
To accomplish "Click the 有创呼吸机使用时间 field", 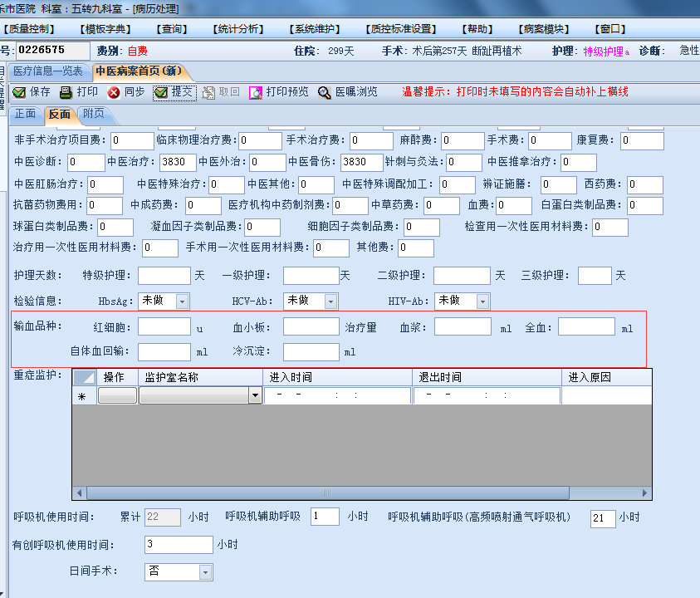I will click(x=179, y=544).
